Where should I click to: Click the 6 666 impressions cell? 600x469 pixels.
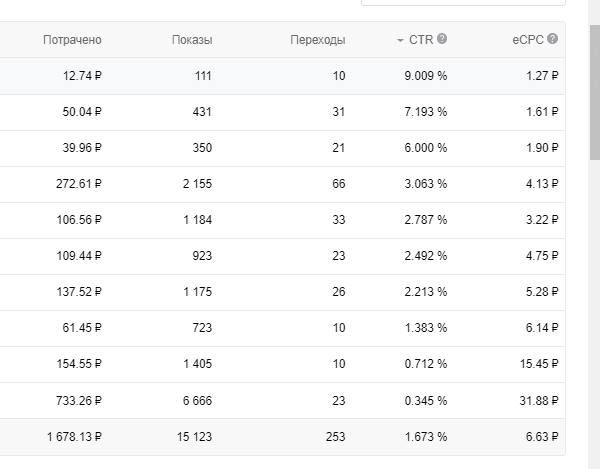coord(197,400)
